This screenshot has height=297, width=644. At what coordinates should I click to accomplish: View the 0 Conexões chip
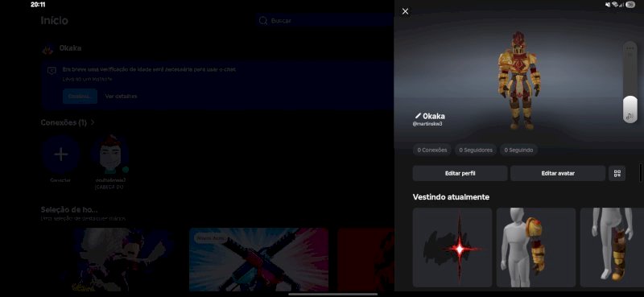pyautogui.click(x=432, y=150)
